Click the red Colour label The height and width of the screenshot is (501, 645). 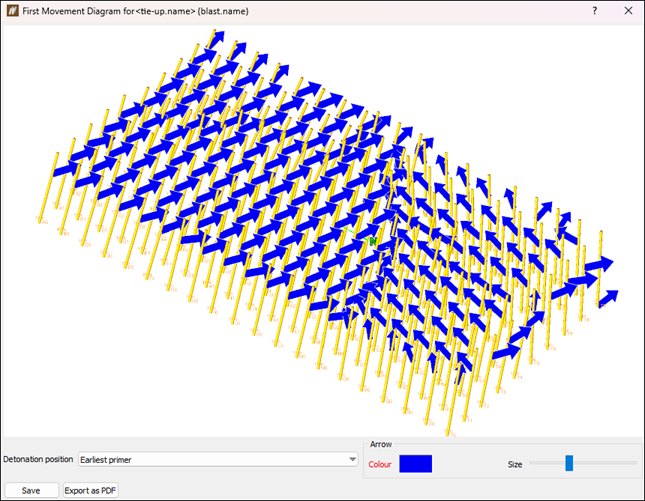point(380,464)
